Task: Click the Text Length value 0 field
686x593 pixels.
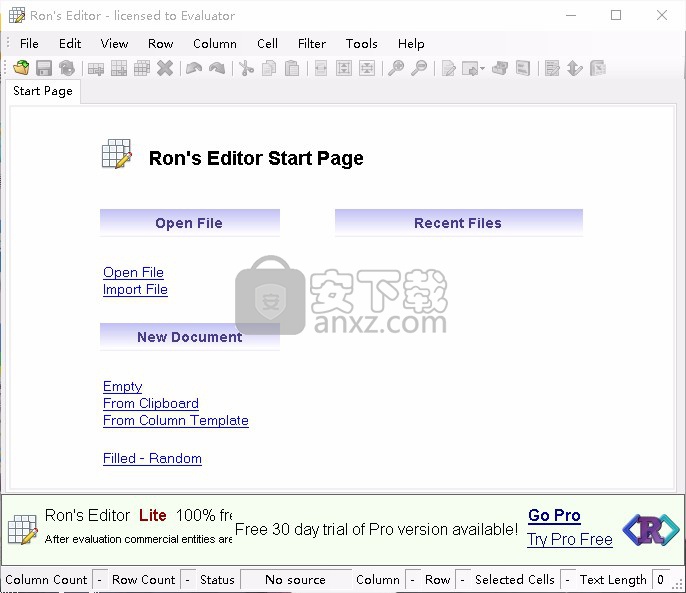Action: pyautogui.click(x=662, y=580)
